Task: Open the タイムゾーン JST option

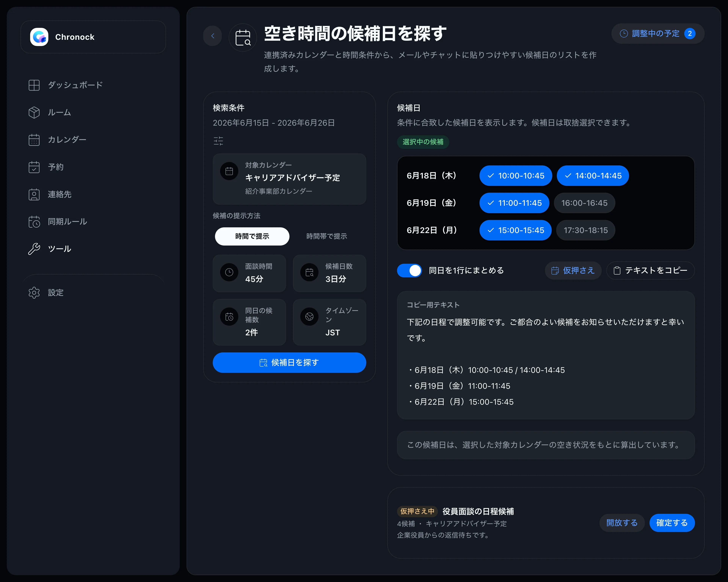Action: click(329, 322)
